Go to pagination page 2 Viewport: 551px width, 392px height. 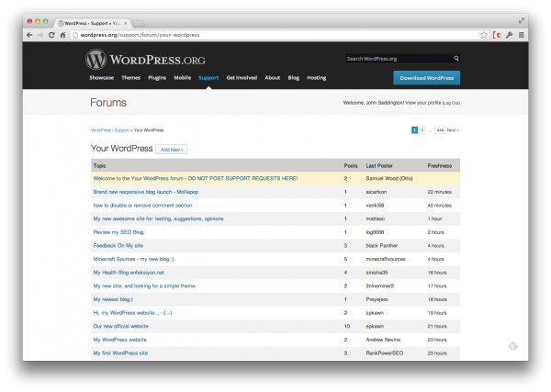click(422, 130)
